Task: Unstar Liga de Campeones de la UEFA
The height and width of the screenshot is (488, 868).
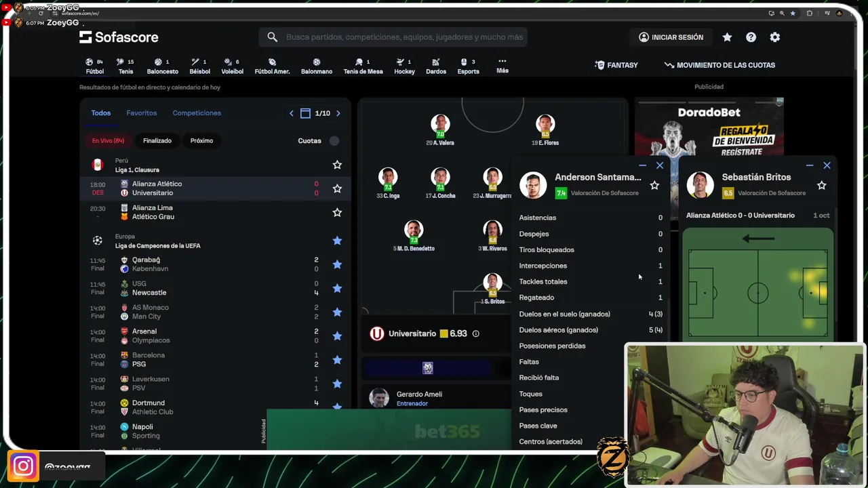Action: click(x=337, y=241)
